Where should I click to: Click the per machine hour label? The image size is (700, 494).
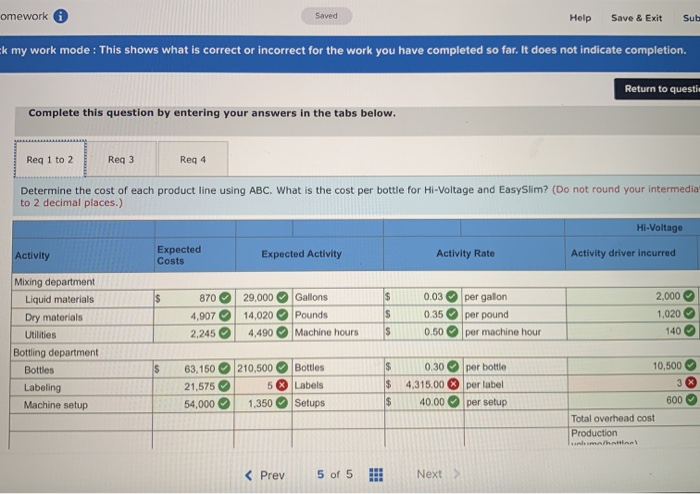point(503,332)
